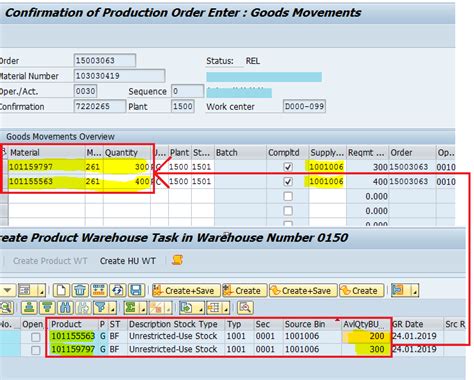Click the Create HU WT button
Screen dimensions: 474x380
(128, 261)
